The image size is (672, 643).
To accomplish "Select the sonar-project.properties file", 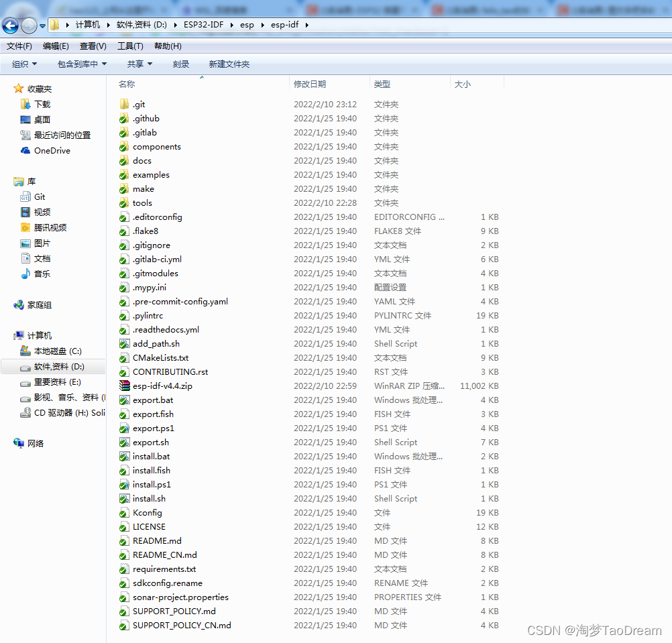I will 181,597.
